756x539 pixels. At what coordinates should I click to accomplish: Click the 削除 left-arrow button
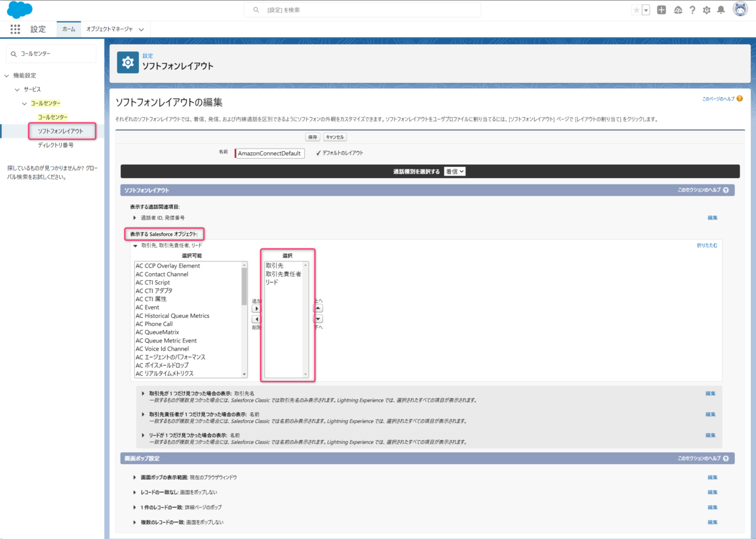click(x=256, y=319)
